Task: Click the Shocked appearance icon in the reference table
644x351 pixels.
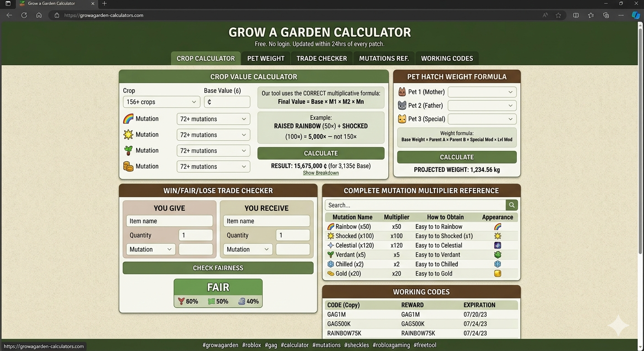Action: 498,236
